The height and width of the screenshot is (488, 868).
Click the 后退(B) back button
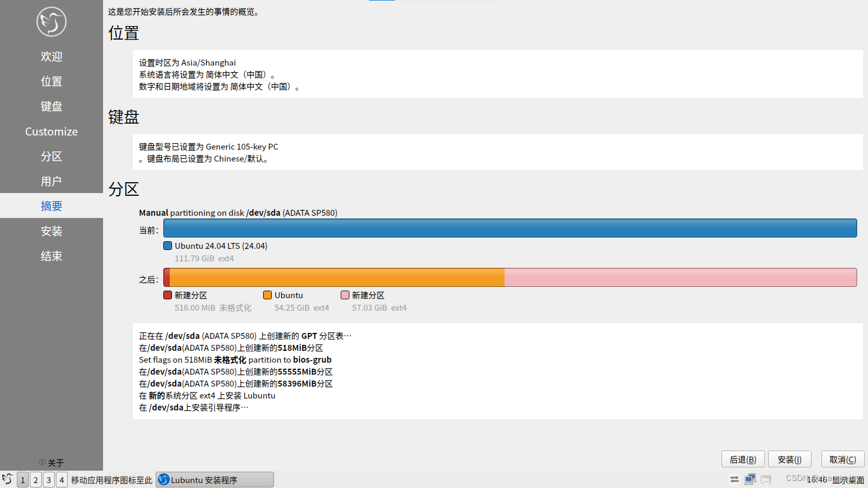point(743,459)
